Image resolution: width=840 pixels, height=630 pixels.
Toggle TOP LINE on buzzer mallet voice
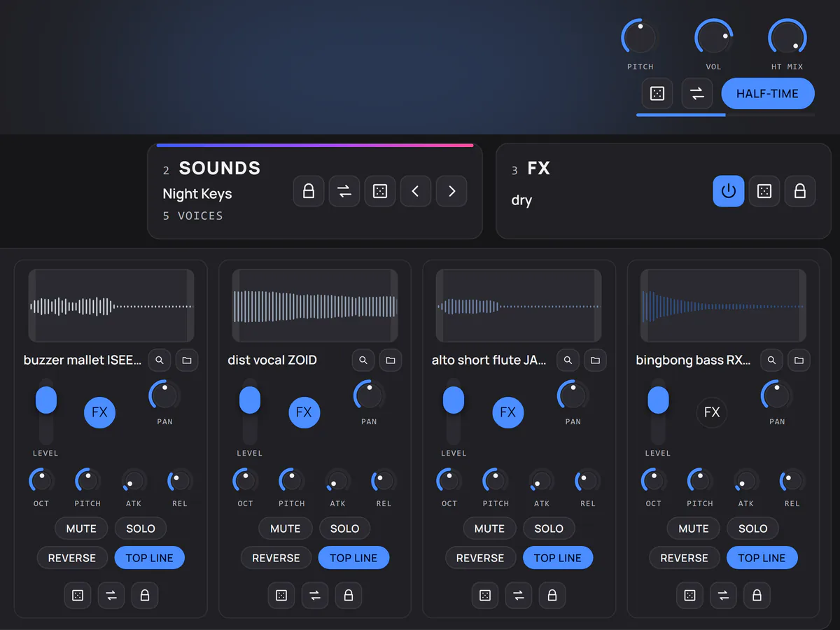tap(149, 558)
